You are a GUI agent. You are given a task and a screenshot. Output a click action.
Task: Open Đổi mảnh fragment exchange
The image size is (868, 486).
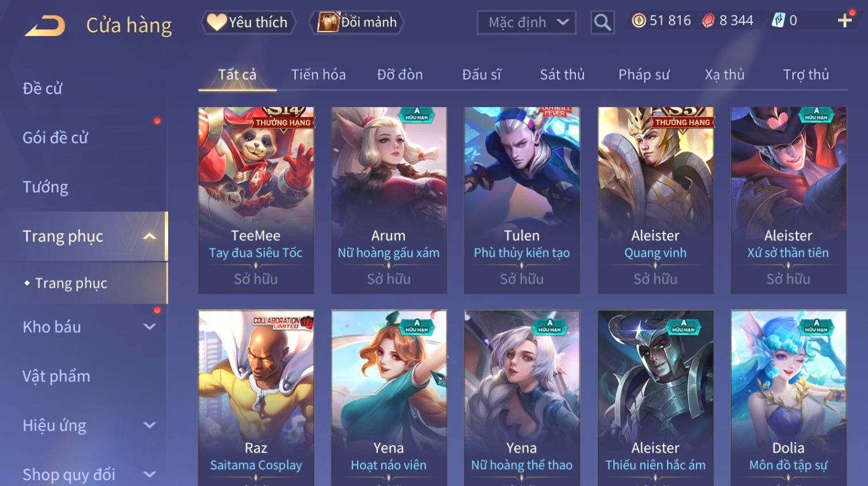pos(357,22)
